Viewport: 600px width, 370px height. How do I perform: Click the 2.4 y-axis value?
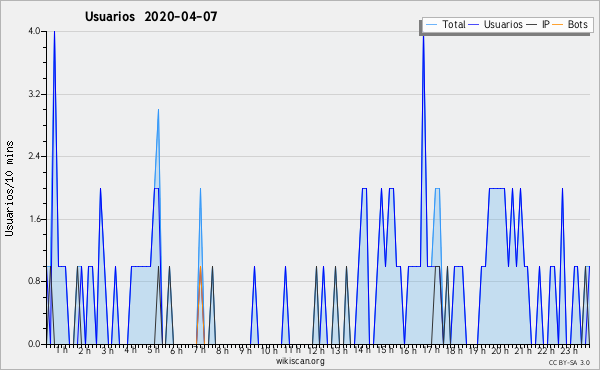(34, 156)
